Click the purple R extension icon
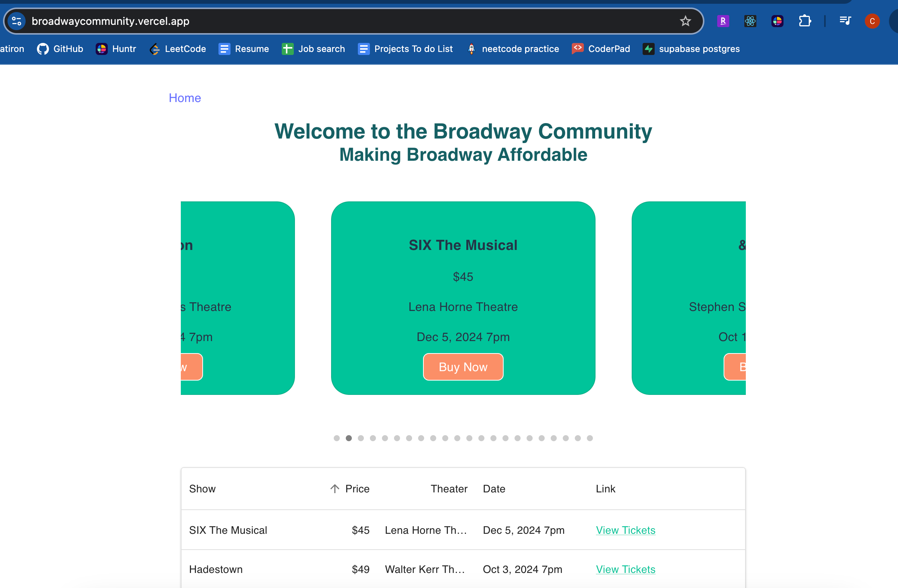This screenshot has width=898, height=588. 722,21
